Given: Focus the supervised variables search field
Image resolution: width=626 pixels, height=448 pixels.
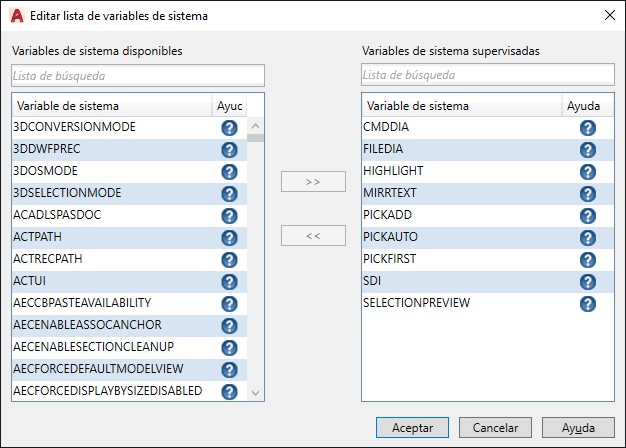Looking at the screenshot, I should point(488,75).
